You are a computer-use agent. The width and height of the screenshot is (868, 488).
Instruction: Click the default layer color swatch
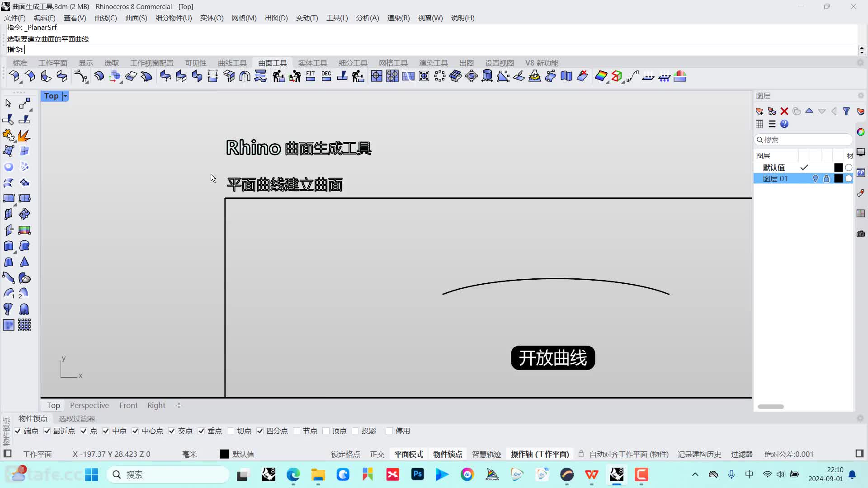coord(838,168)
